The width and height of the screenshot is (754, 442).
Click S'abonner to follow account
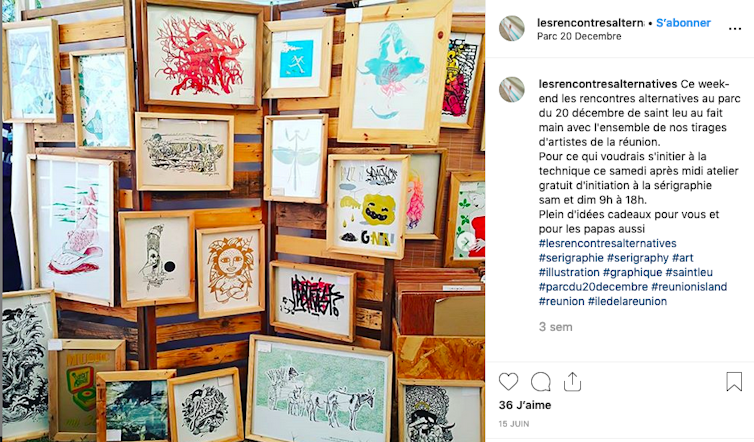click(683, 23)
